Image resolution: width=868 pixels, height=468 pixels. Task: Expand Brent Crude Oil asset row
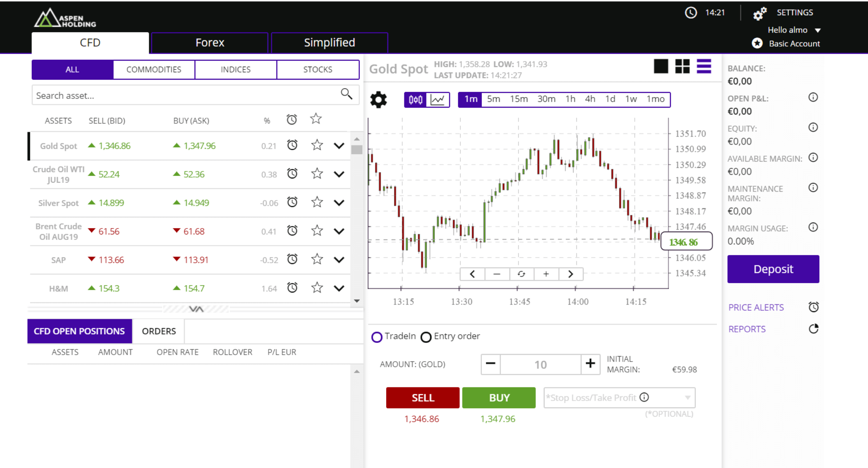[x=339, y=231]
